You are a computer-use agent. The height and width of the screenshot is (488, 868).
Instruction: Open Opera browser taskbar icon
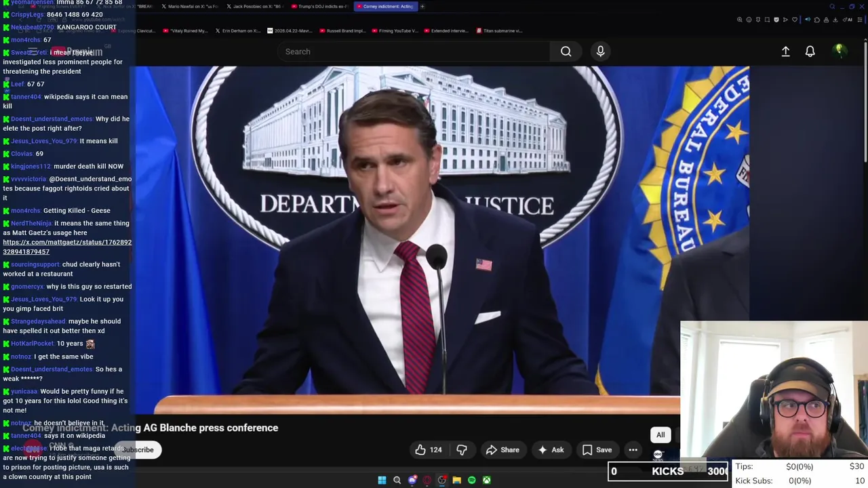click(427, 480)
